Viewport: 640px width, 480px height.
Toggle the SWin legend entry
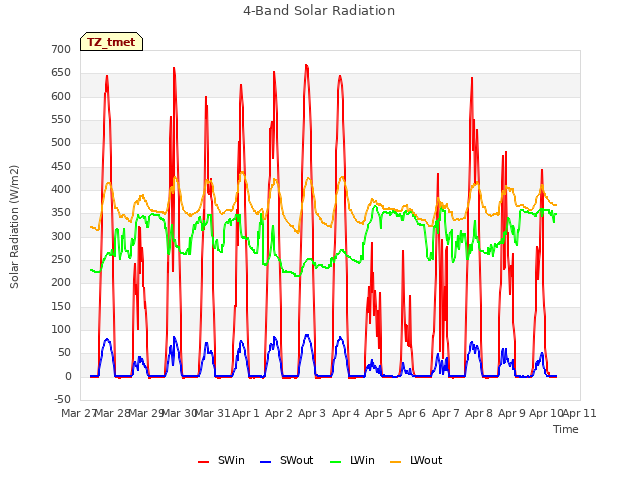tap(221, 460)
